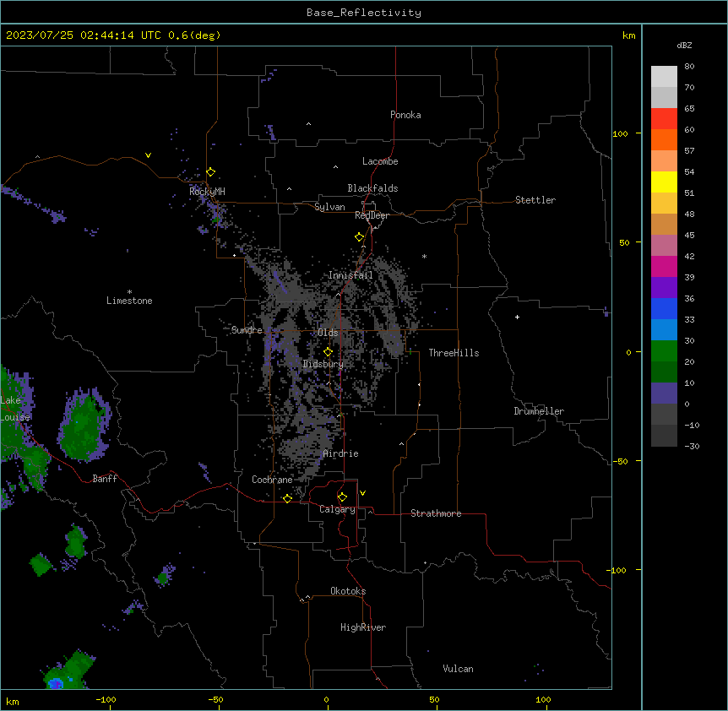Viewport: 728px width, 711px height.
Task: Click the Limestone label
Action: [x=129, y=301]
